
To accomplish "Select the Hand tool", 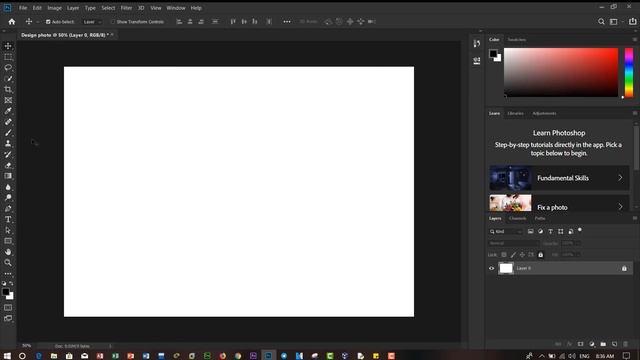I will tap(8, 252).
